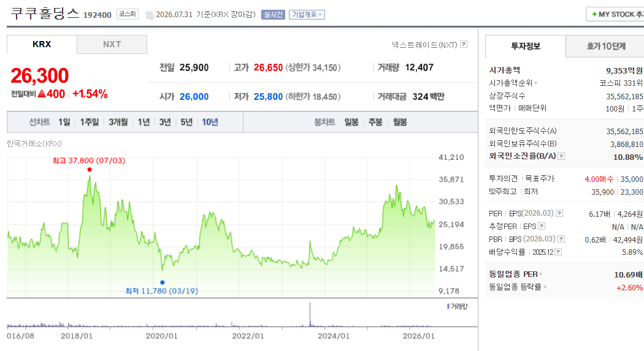Switch to the KRX tab
The width and height of the screenshot is (644, 351).
[42, 44]
